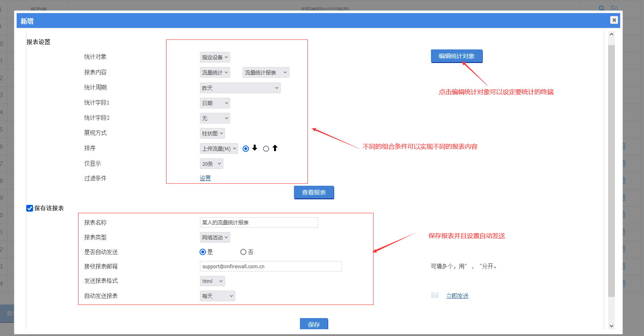
Task: Toggle the 保存该报表 checkbox
Action: click(30, 208)
